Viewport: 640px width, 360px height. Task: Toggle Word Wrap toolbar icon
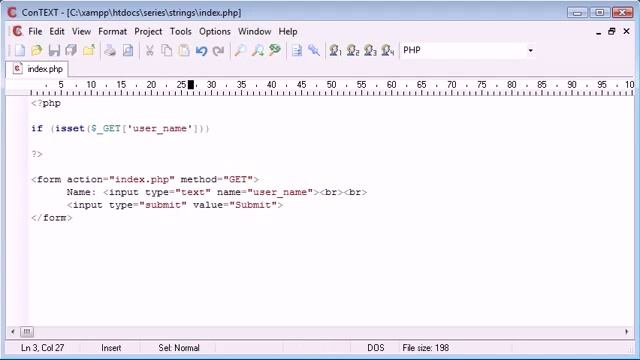tap(297, 50)
